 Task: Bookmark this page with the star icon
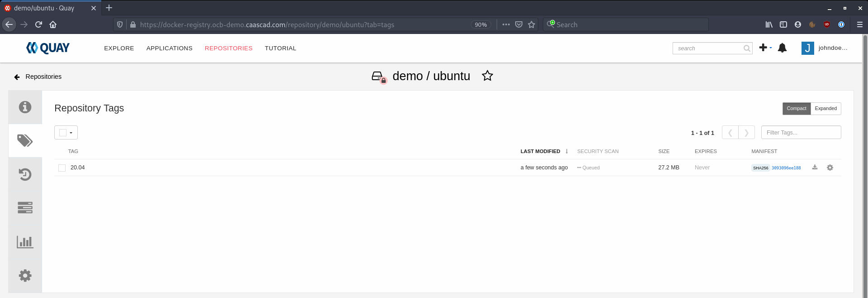(x=531, y=24)
